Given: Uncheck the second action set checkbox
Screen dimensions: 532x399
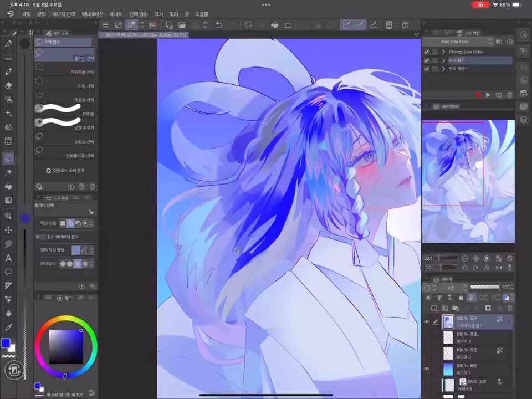Looking at the screenshot, I should coord(427,60).
